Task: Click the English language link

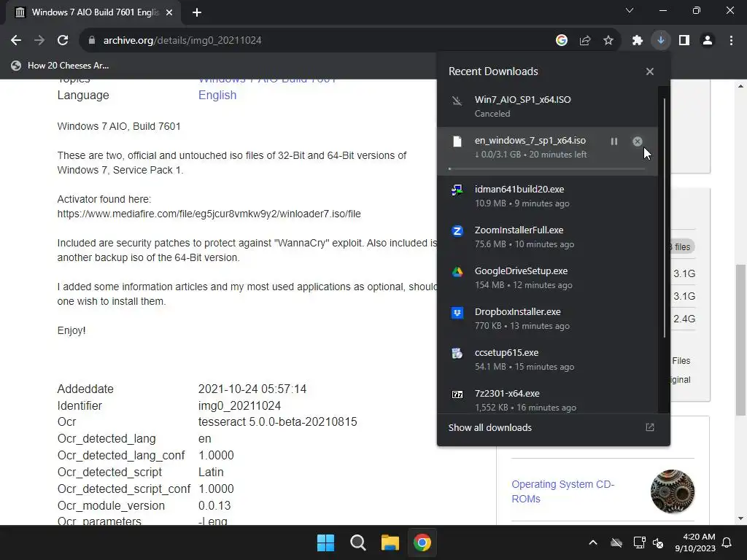Action: pyautogui.click(x=217, y=96)
